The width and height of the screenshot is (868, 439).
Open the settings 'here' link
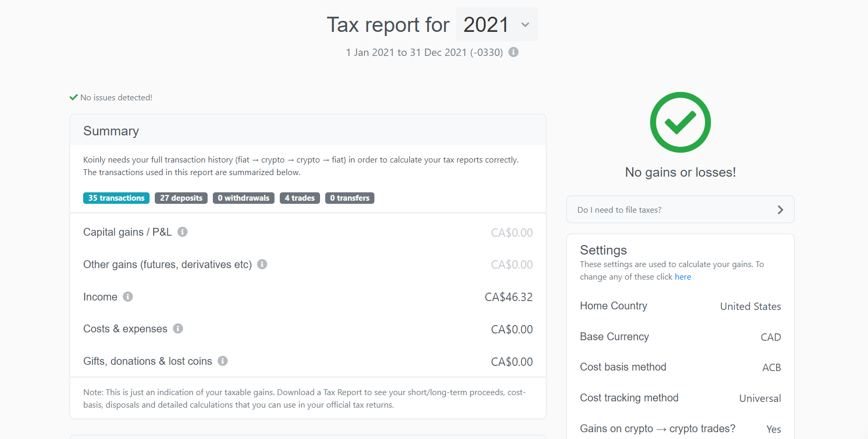(683, 277)
